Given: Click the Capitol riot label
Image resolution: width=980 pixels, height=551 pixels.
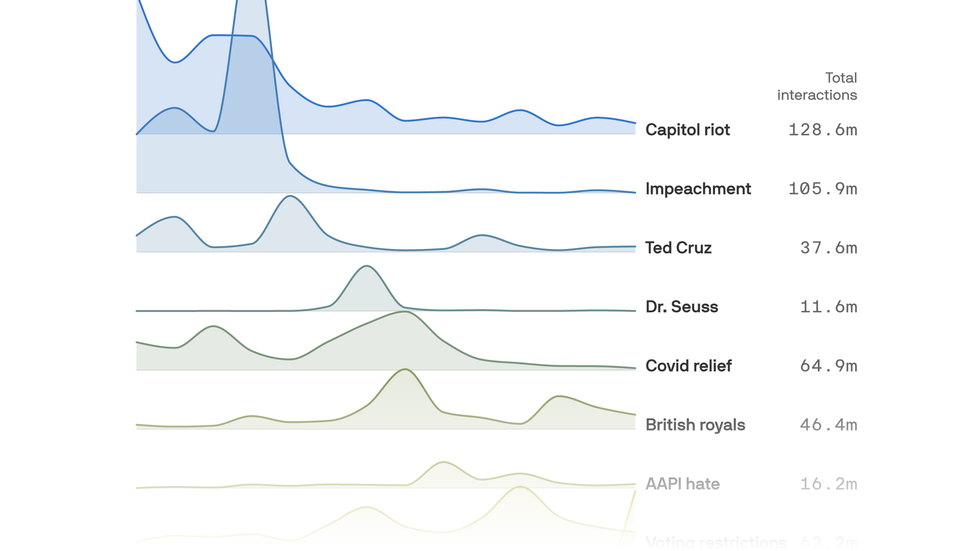Looking at the screenshot, I should (687, 130).
